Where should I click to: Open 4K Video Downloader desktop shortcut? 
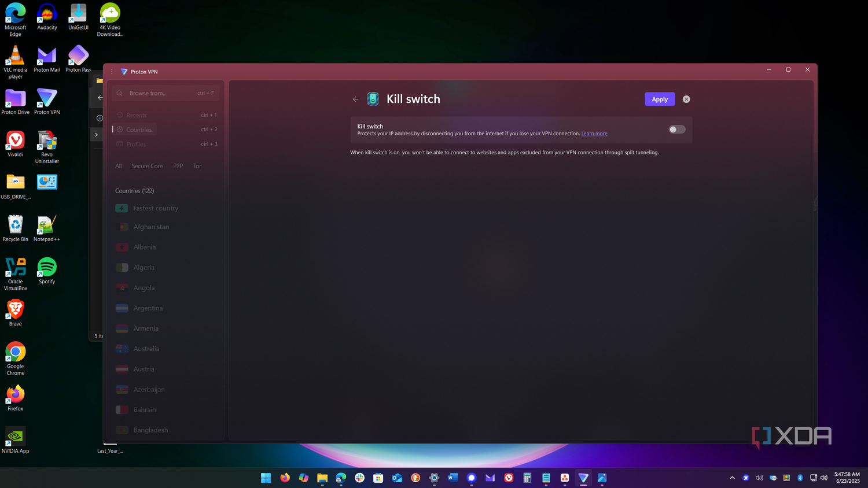tap(110, 20)
